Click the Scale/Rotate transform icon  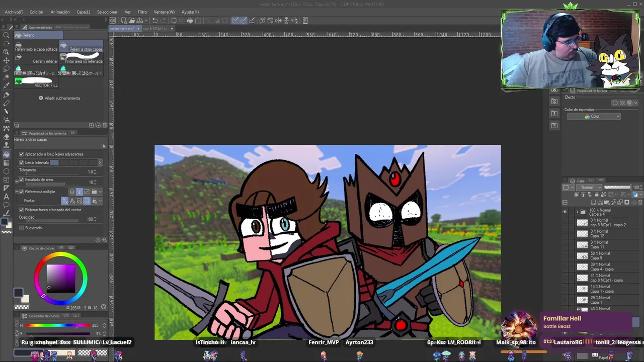point(198,21)
